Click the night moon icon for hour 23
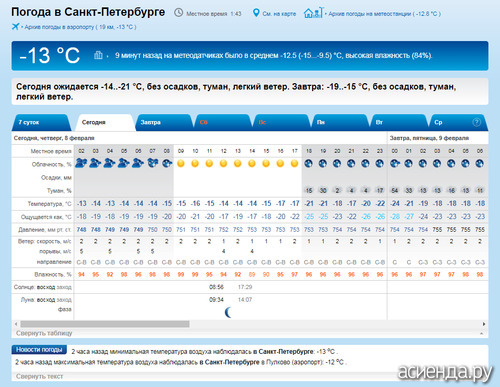500x387 pixels. [x=380, y=163]
